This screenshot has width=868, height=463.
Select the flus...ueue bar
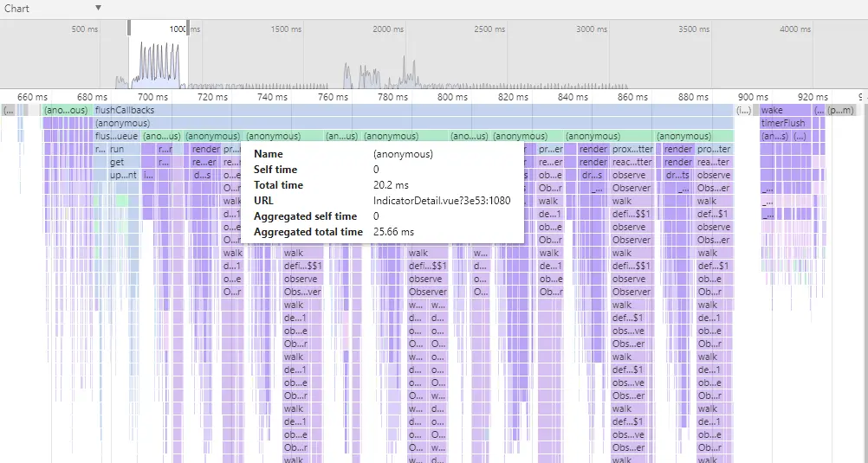tap(117, 136)
